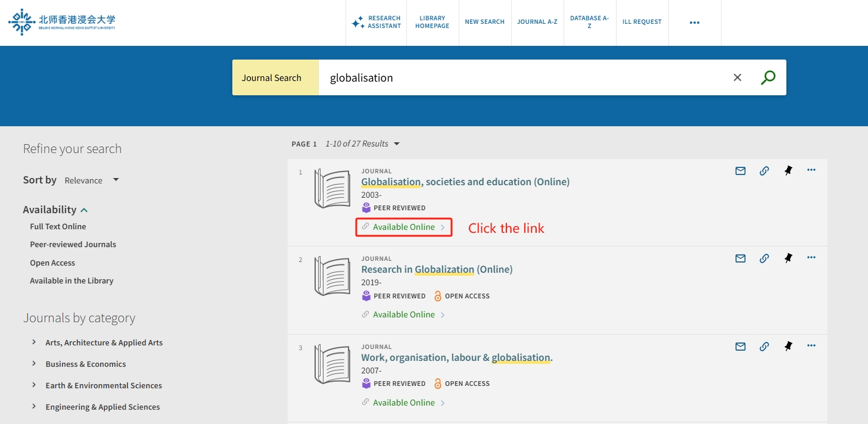
Task: Pin Work, organisation, labour & globalisation
Action: point(788,346)
